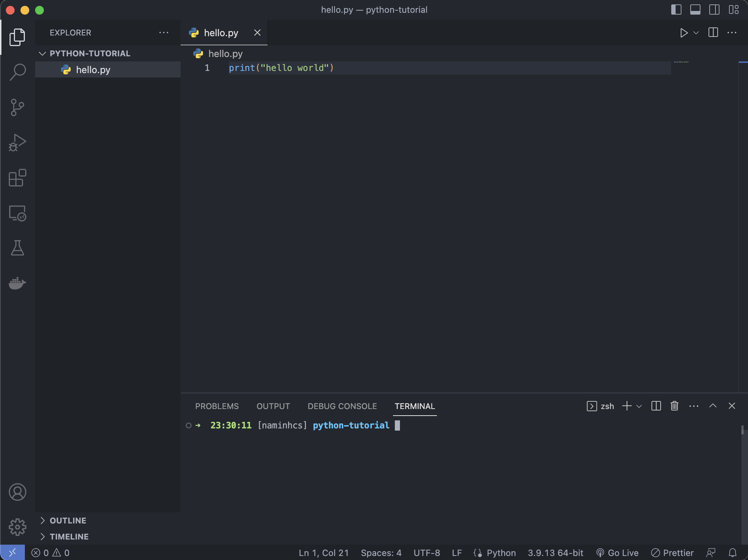Image resolution: width=748 pixels, height=560 pixels.
Task: Toggle secondary side bar visibility
Action: 714,10
